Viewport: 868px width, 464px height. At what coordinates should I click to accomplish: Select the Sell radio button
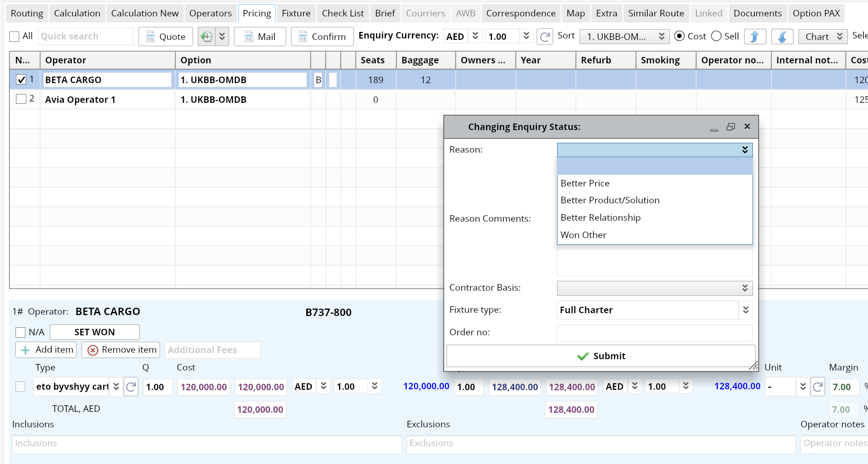coord(716,36)
